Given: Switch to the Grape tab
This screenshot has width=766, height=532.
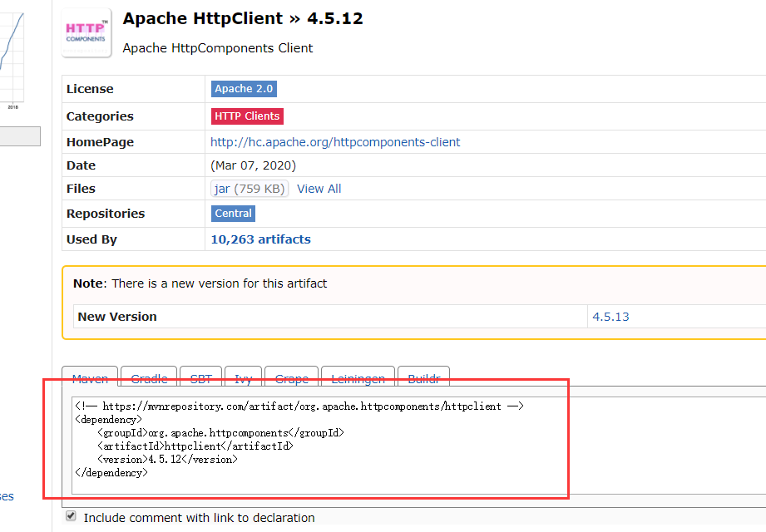Looking at the screenshot, I should 290,378.
